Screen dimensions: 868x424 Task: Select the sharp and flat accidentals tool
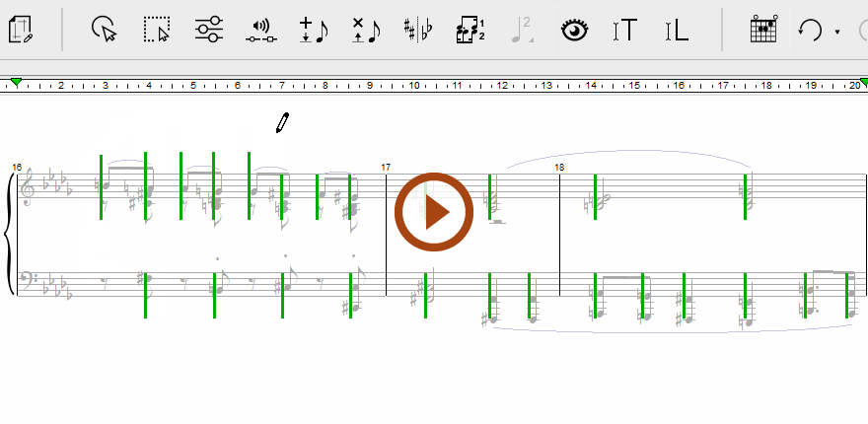[417, 30]
